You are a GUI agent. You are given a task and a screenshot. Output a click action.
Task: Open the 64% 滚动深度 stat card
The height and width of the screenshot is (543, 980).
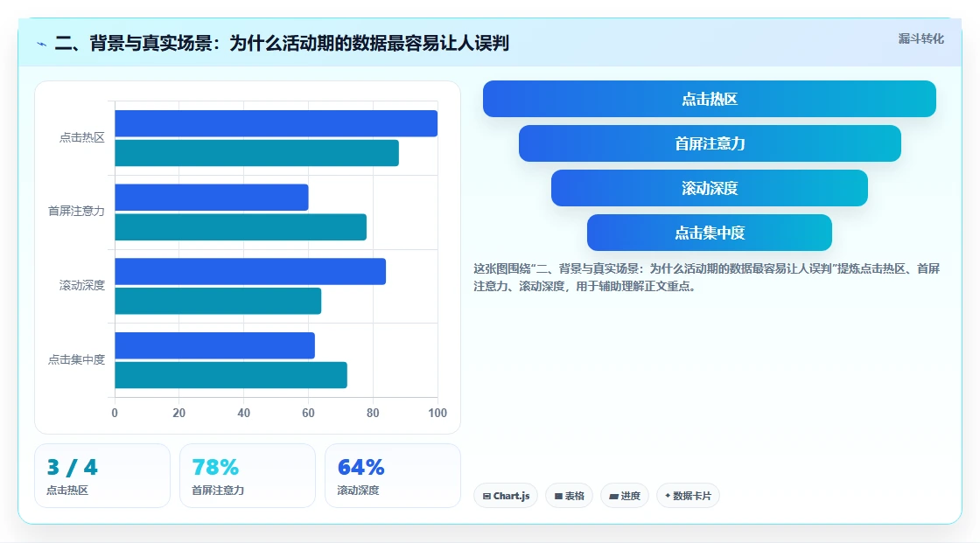click(393, 476)
